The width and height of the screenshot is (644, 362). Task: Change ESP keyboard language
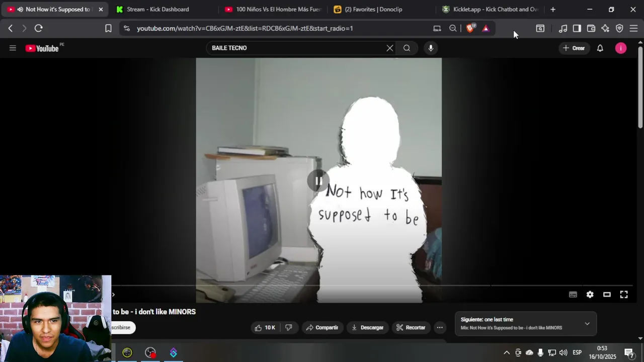tap(577, 352)
